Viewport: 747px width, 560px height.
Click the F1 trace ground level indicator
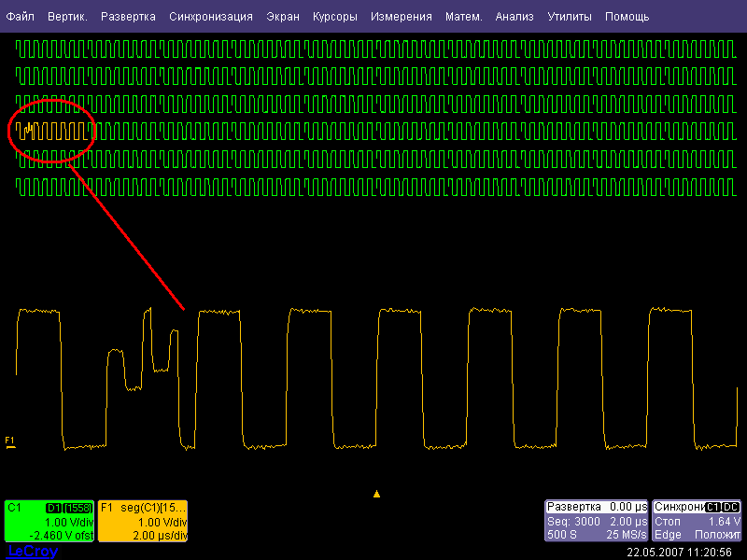coord(10,441)
